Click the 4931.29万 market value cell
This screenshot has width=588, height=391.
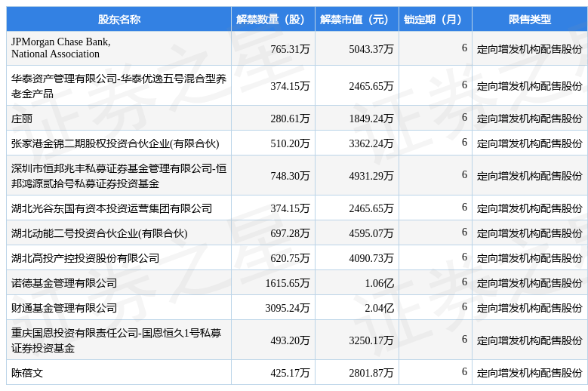371,176
